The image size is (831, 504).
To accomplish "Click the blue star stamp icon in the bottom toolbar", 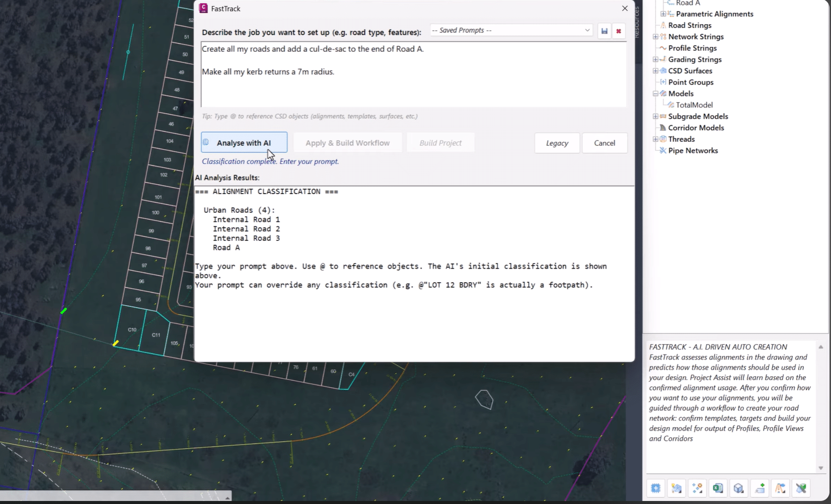I will [x=655, y=488].
